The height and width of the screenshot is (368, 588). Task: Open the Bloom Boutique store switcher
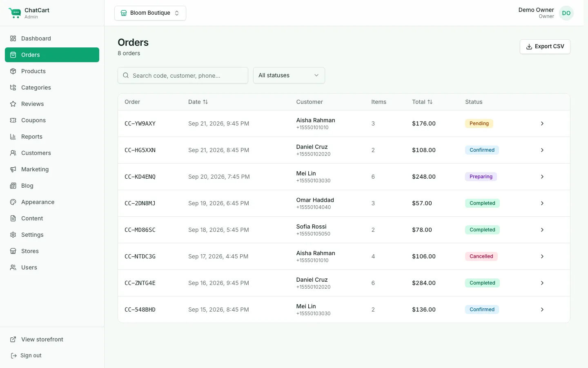tap(150, 13)
